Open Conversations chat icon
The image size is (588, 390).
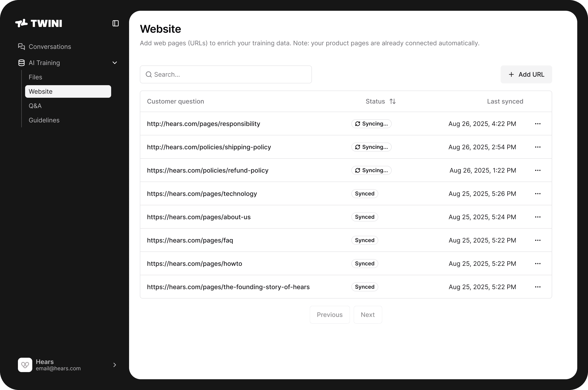coord(21,47)
